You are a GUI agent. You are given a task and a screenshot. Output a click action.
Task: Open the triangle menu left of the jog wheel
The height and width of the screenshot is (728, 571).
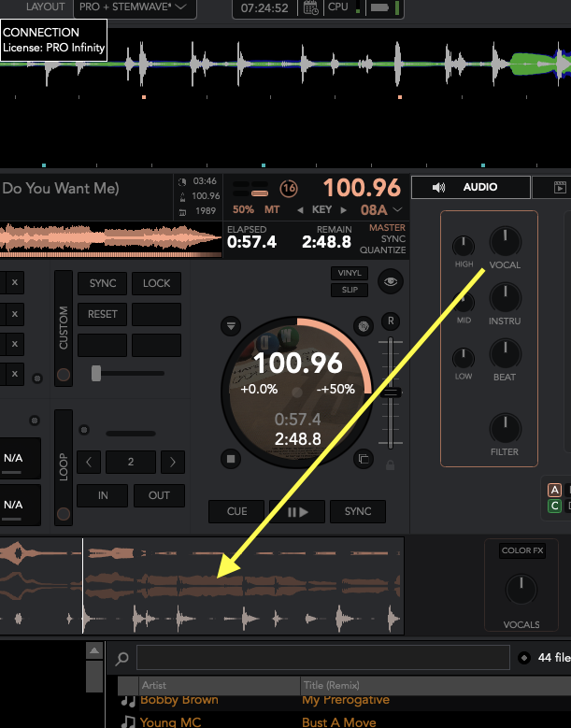pyautogui.click(x=232, y=326)
